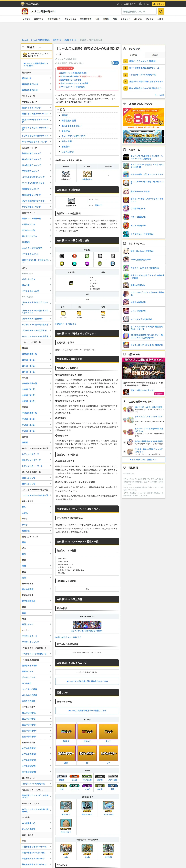This screenshot has width=186, height=868.
Task: Open ガチャシミュ in top navigation
Action: pos(70,19)
